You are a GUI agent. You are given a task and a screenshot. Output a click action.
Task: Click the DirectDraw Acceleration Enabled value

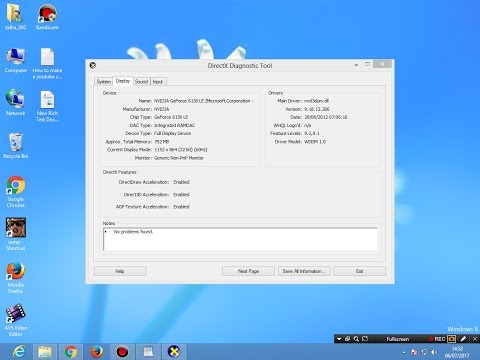click(x=181, y=182)
